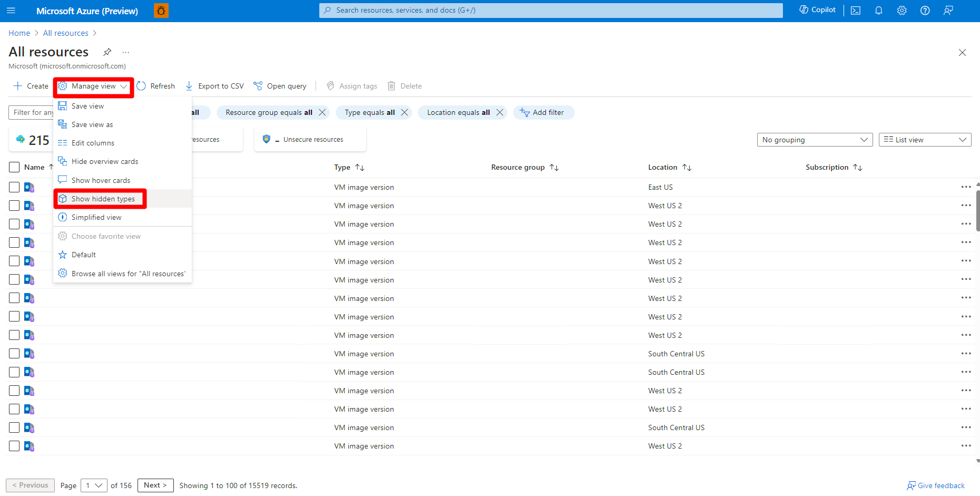Open row menu for East US resource
The width and height of the screenshot is (980, 496).
click(x=966, y=187)
